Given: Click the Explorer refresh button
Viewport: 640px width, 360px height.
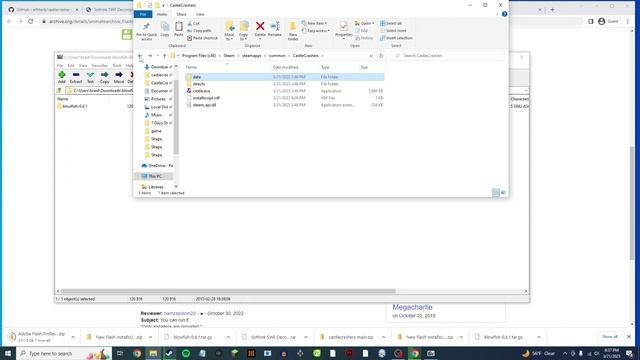Looking at the screenshot, I should click(381, 56).
